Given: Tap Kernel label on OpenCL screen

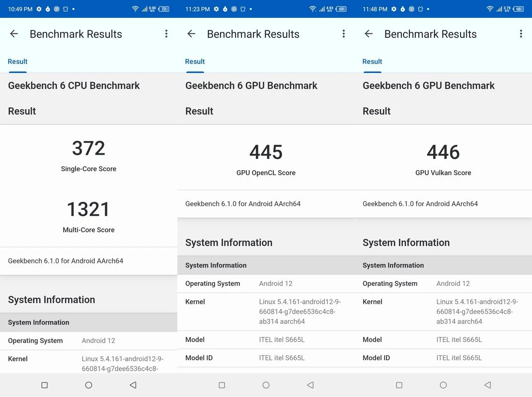Looking at the screenshot, I should pyautogui.click(x=195, y=302).
